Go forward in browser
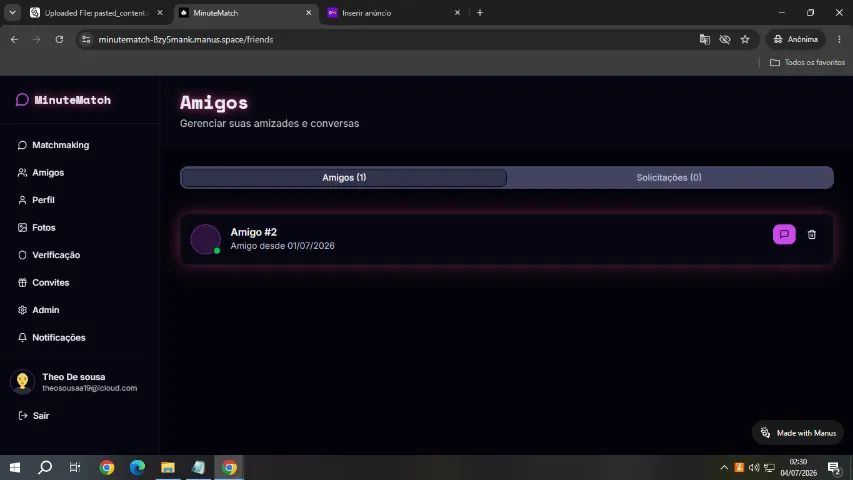The image size is (853, 480). tap(36, 39)
